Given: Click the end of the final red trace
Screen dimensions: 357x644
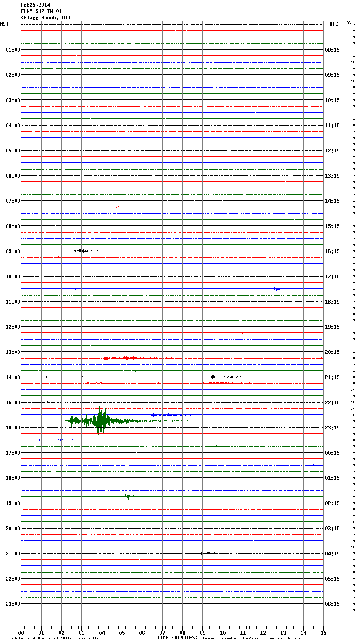Looking at the screenshot, I should 121,610.
